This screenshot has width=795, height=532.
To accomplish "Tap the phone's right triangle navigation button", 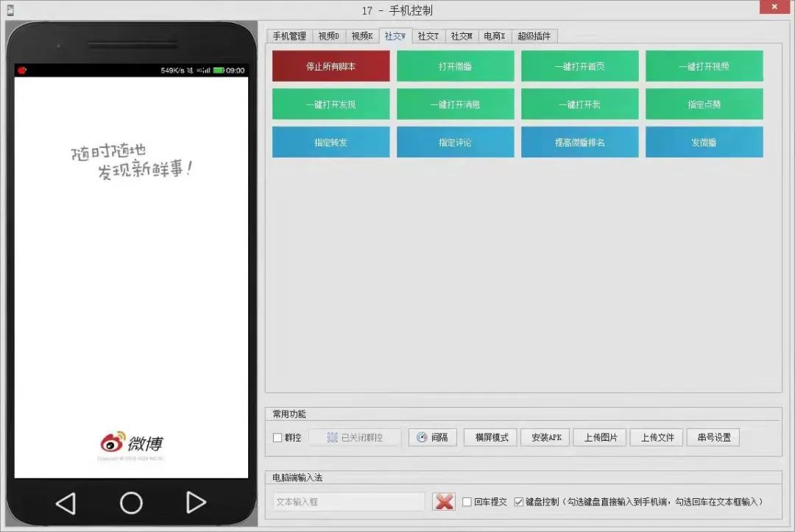I will [196, 503].
